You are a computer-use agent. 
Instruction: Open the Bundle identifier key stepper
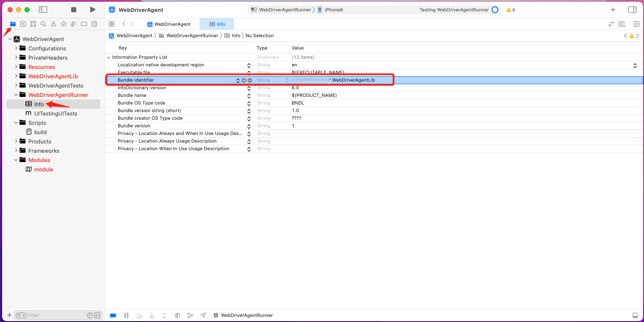(x=238, y=80)
